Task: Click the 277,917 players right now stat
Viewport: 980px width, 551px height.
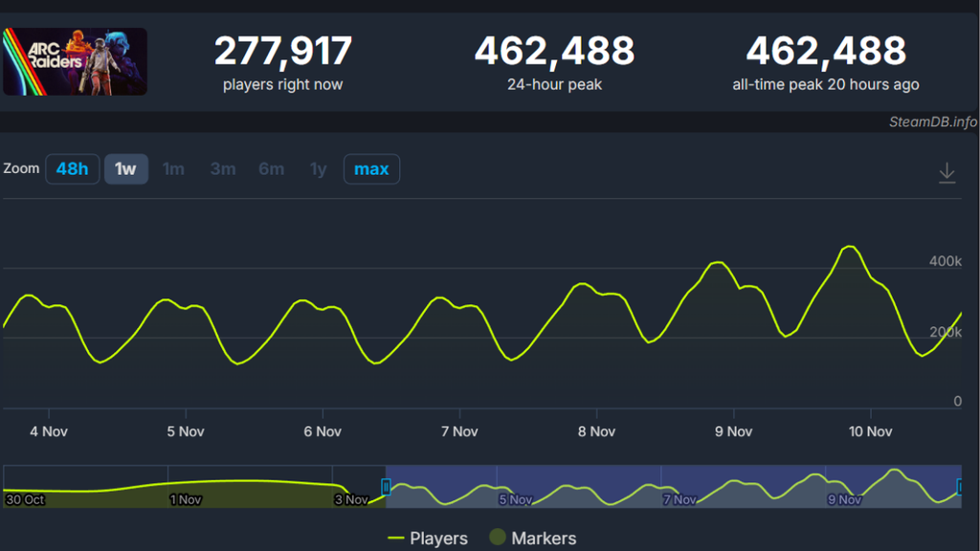Action: [282, 51]
